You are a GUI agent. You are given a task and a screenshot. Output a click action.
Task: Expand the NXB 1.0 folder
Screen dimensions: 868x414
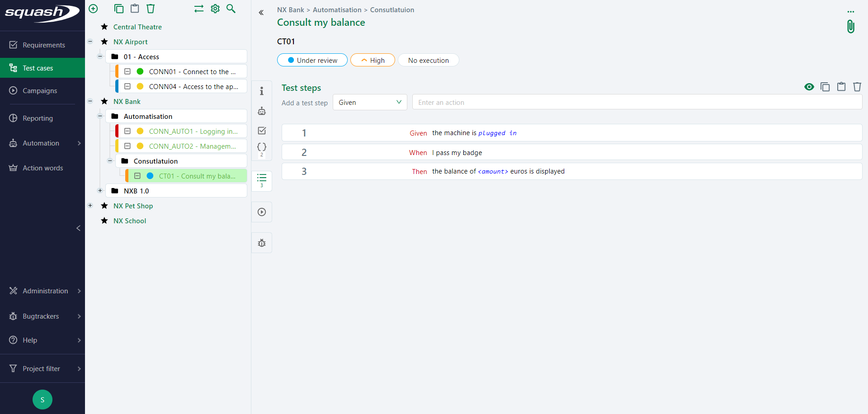tap(100, 190)
